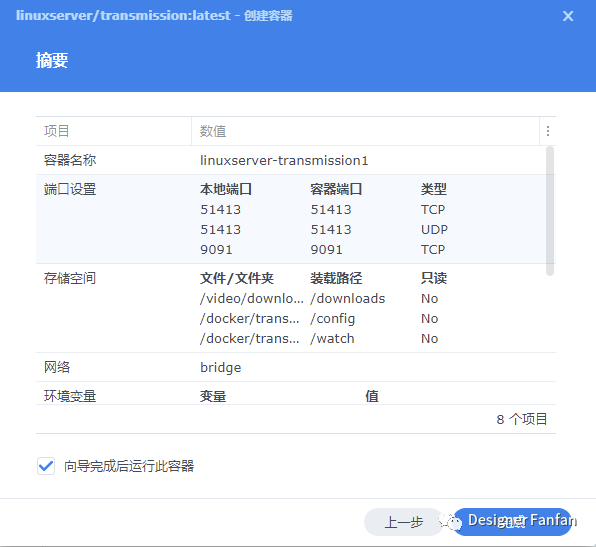Screen dimensions: 596x547
Task: Select the 环境变量 row label
Action: 70,396
